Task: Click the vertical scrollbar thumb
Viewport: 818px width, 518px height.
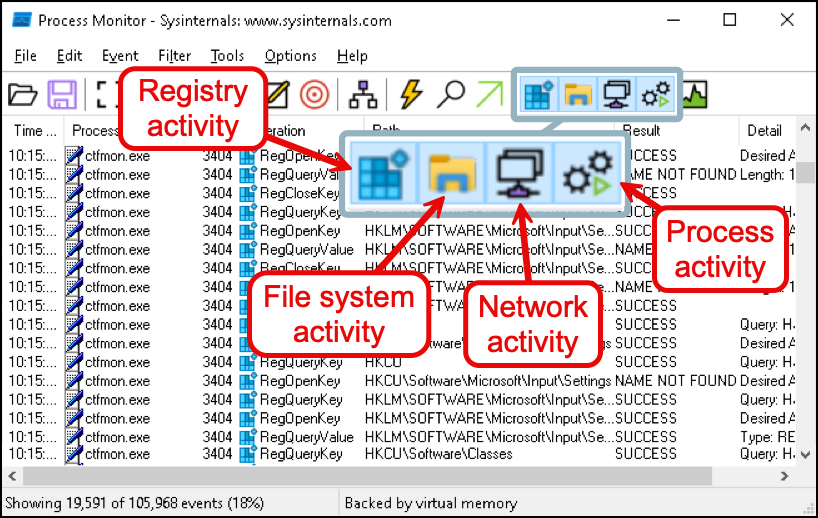Action: pos(807,172)
